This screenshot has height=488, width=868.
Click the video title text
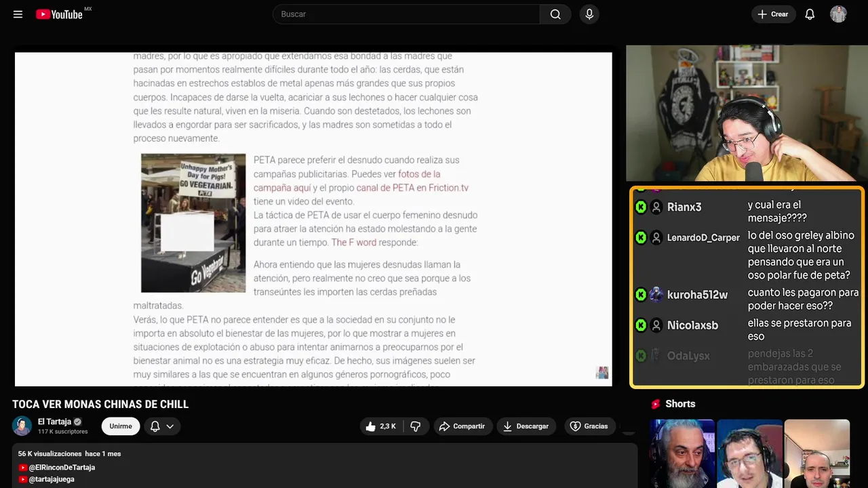pyautogui.click(x=100, y=405)
